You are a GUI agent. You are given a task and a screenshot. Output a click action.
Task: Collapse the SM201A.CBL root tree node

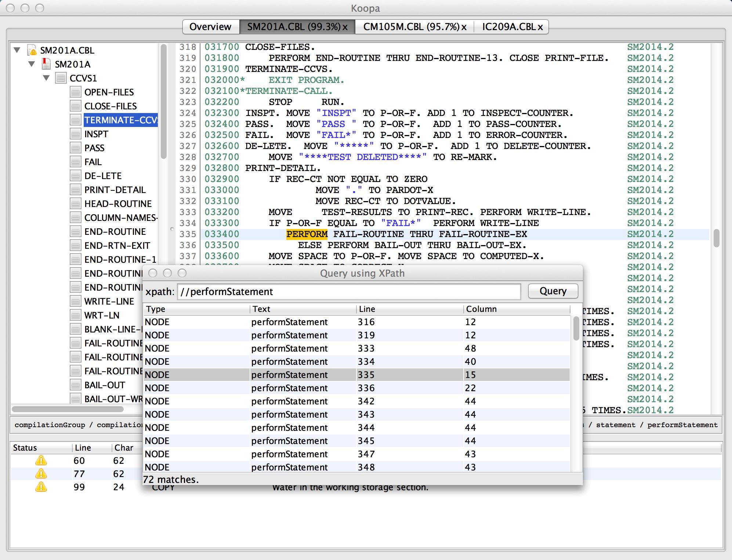coord(17,50)
